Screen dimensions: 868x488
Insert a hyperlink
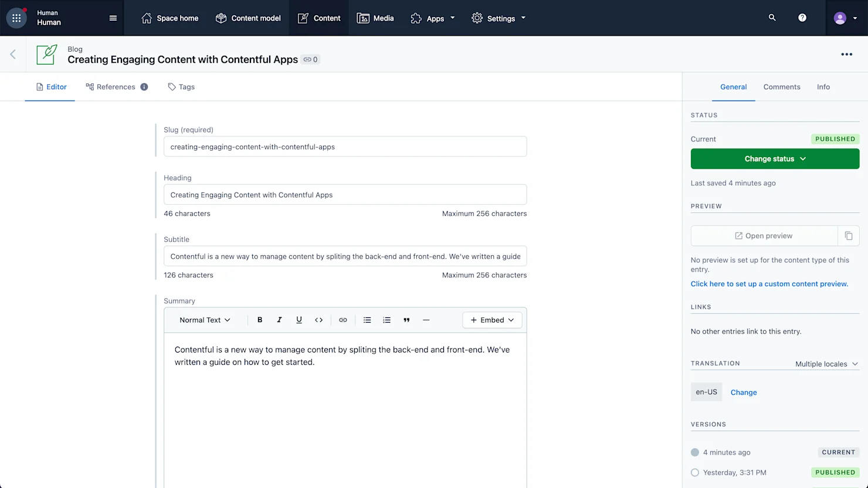[x=343, y=320]
